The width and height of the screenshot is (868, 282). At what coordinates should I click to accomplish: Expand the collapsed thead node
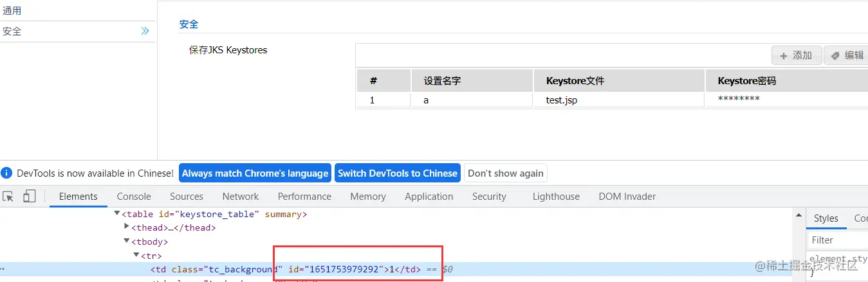[x=127, y=227]
